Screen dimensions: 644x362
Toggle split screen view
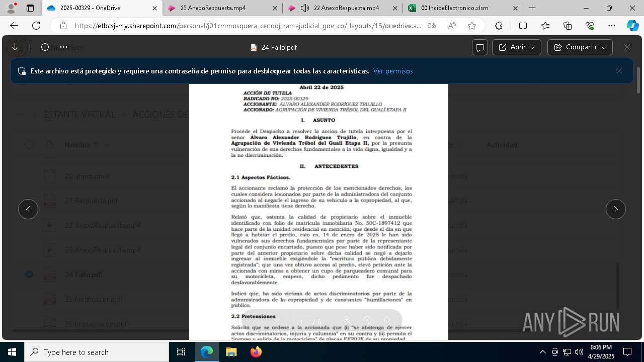(523, 26)
